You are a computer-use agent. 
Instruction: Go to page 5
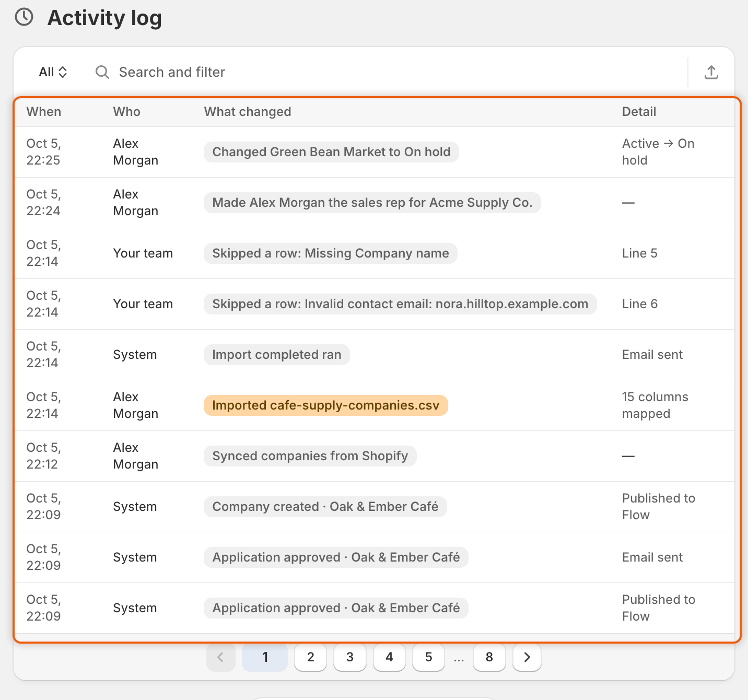click(x=428, y=657)
